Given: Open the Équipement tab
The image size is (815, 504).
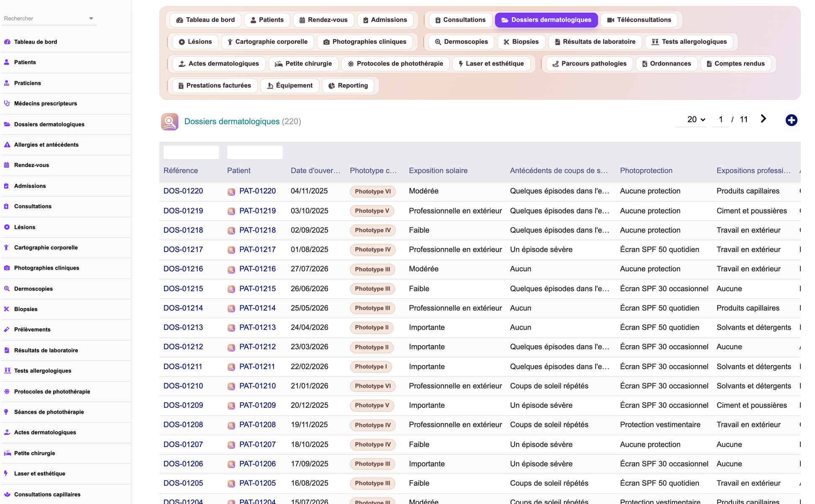Looking at the screenshot, I should [x=290, y=85].
